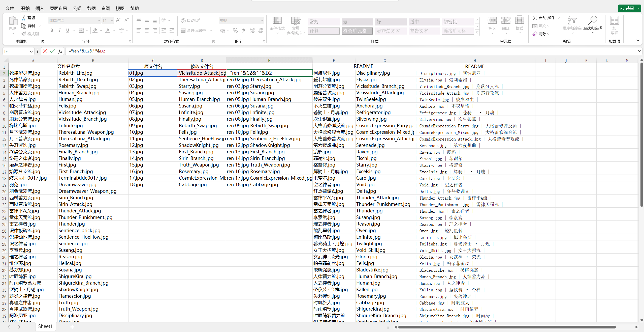
Task: Toggle Wrap Text (自动换行)
Action: point(191,20)
